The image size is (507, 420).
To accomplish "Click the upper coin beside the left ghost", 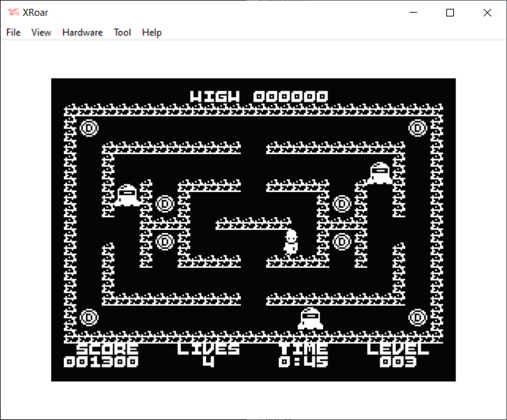I will [165, 203].
